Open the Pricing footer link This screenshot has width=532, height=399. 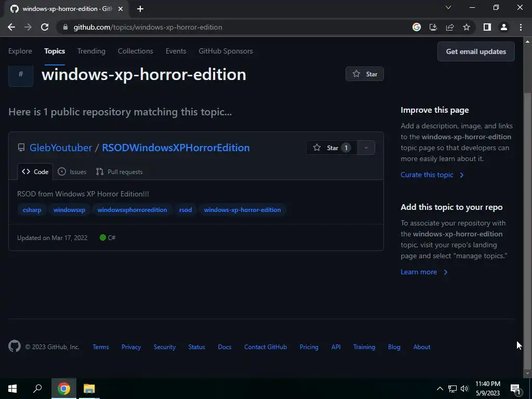309,347
